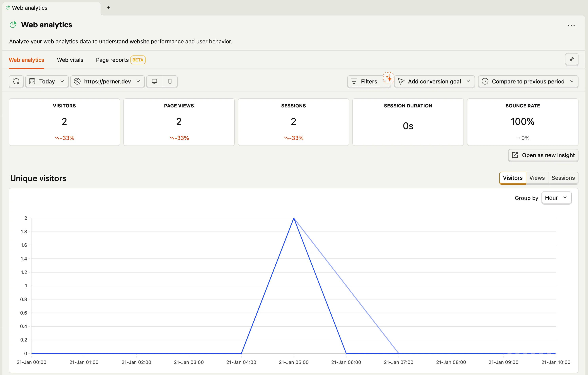Viewport: 588px width, 375px height.
Task: Open Add conversion goal dropdown
Action: click(434, 81)
